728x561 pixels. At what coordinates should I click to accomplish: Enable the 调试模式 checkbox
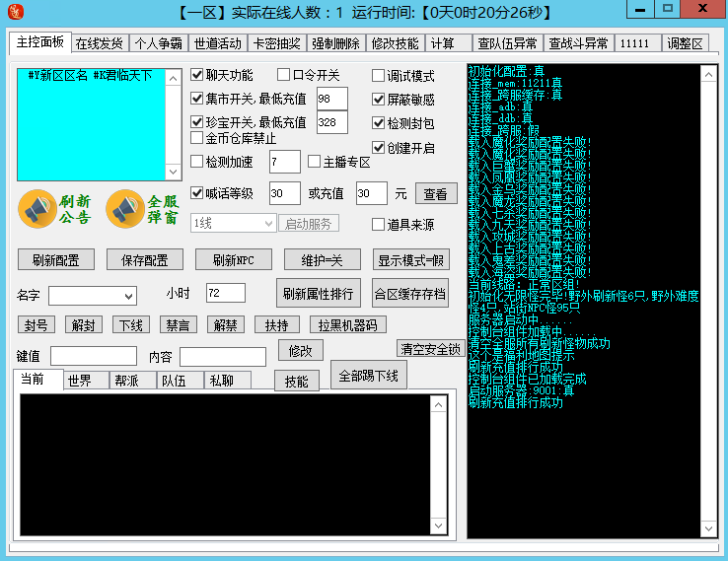coord(379,76)
